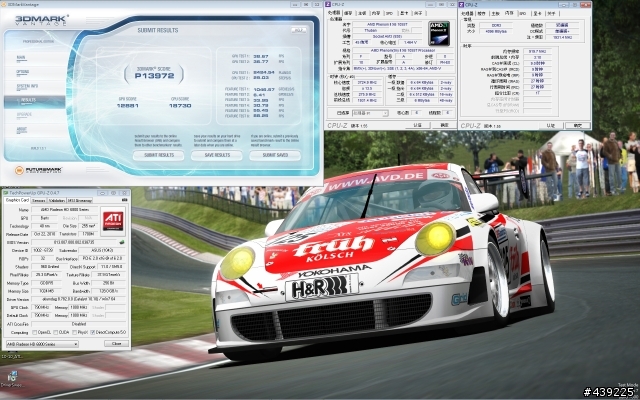The width and height of the screenshot is (640, 400).
Task: Click the left CPU-Z title bar Z icon
Action: click(328, 4)
